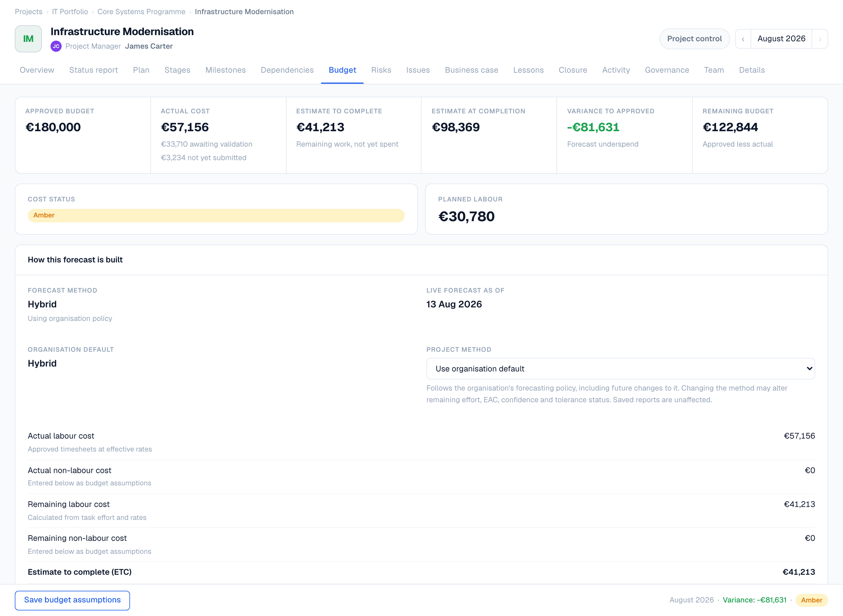The height and width of the screenshot is (616, 843).
Task: Click the €180,000 approved budget value
Action: pyautogui.click(x=53, y=127)
